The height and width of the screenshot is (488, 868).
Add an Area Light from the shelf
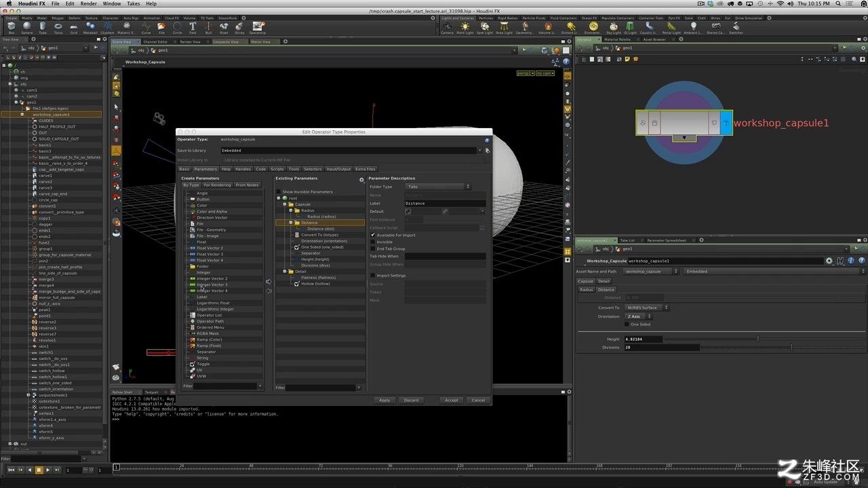point(505,27)
